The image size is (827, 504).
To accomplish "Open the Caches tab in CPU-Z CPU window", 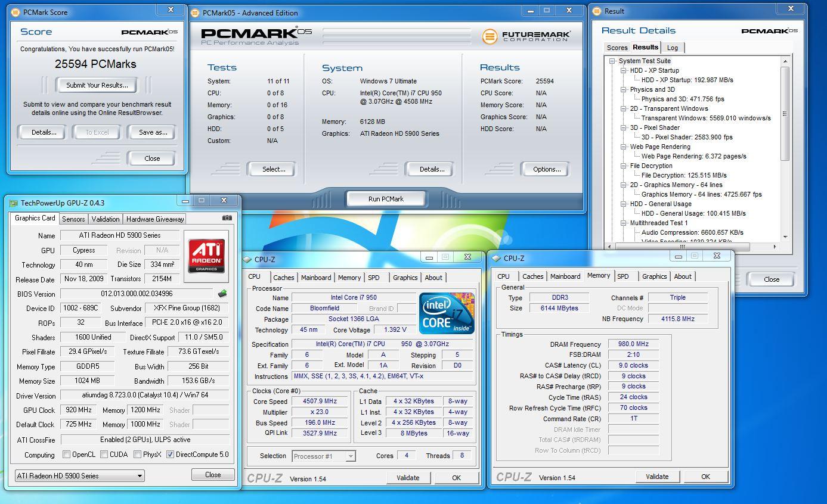I will pos(283,278).
